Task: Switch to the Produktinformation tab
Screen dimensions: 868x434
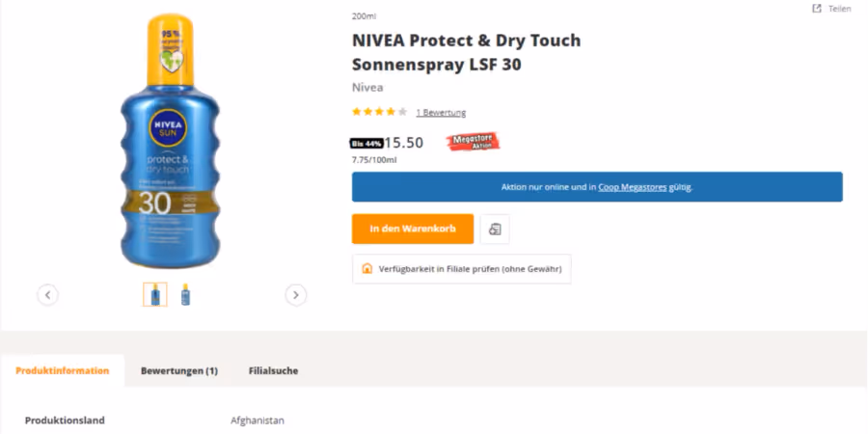Action: coord(63,370)
